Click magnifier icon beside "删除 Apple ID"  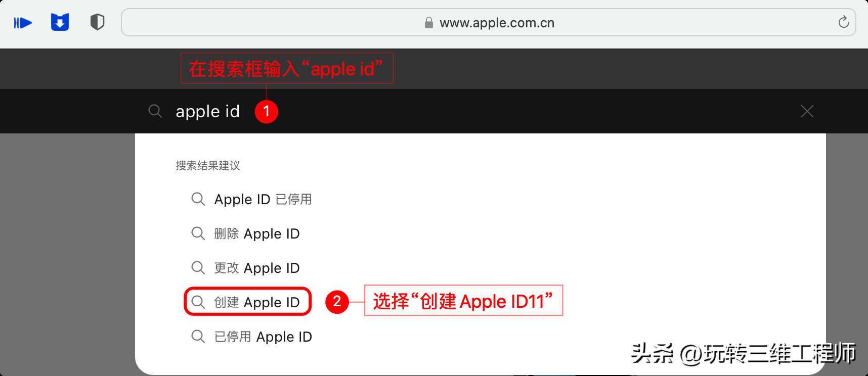coord(198,233)
